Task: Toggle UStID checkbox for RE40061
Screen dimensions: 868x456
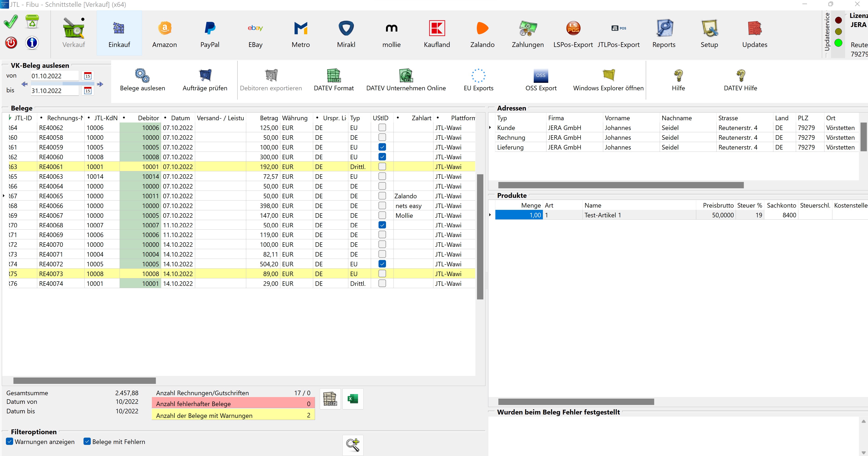Action: click(x=382, y=167)
